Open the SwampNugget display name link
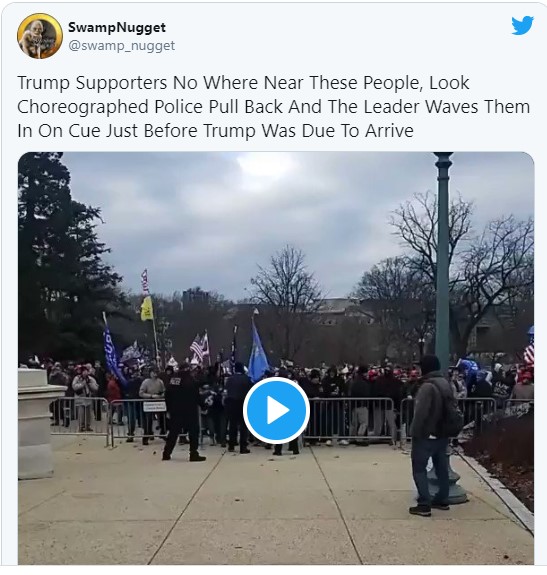This screenshot has height=575, width=547. point(117,28)
